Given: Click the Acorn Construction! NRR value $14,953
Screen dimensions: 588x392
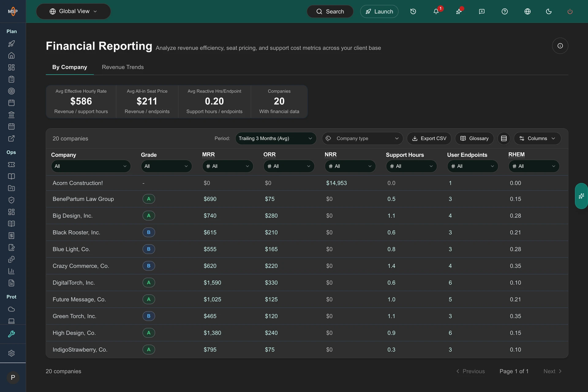Looking at the screenshot, I should (336, 183).
